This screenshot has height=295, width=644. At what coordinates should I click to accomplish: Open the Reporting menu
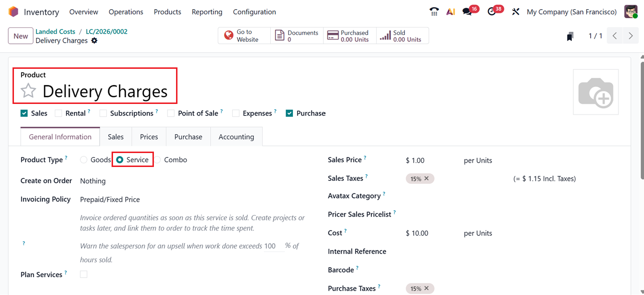pyautogui.click(x=207, y=11)
